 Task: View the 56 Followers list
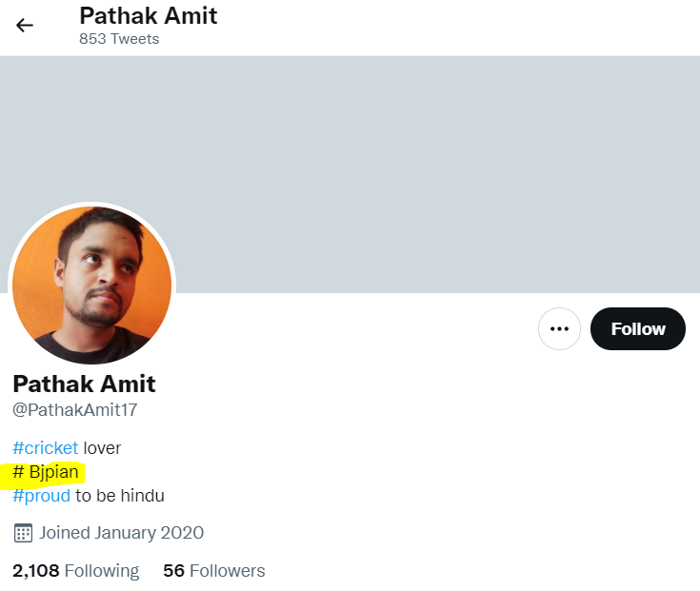click(x=214, y=571)
